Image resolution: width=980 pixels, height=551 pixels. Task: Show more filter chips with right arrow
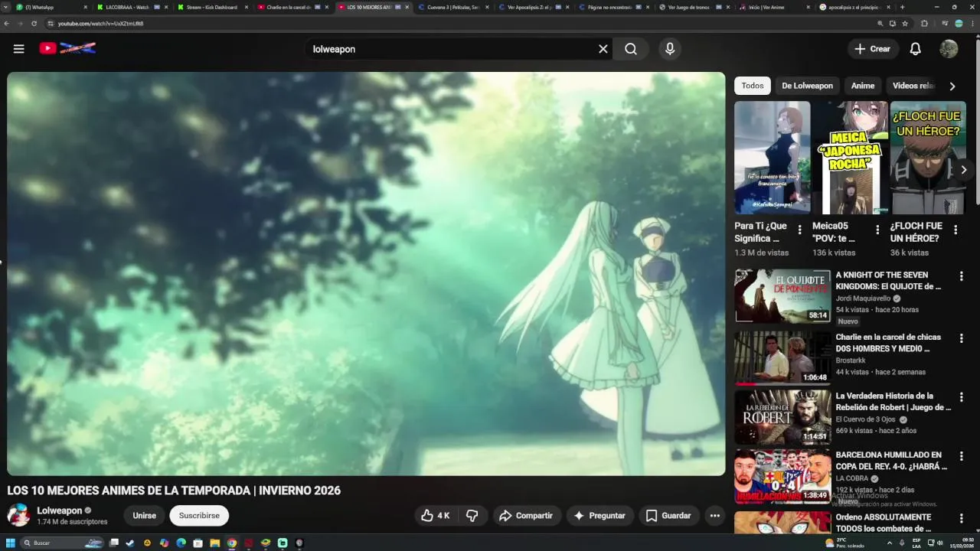(952, 86)
